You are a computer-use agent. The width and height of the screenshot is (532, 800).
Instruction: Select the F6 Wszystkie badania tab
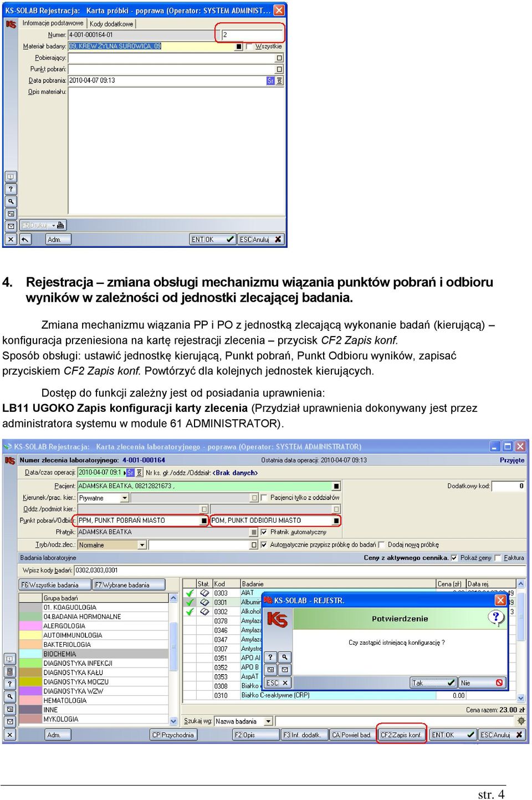(55, 585)
